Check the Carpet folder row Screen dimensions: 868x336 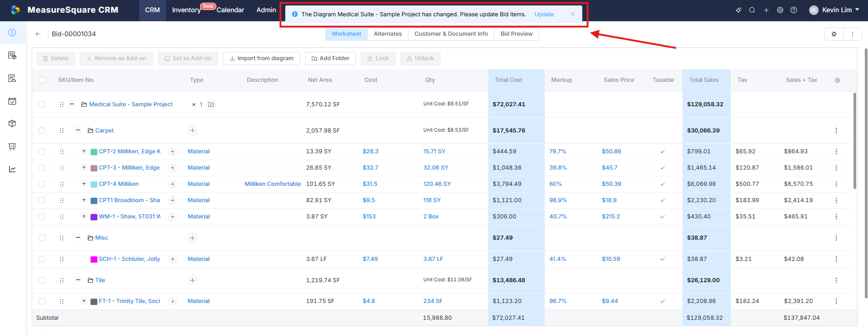(42, 131)
